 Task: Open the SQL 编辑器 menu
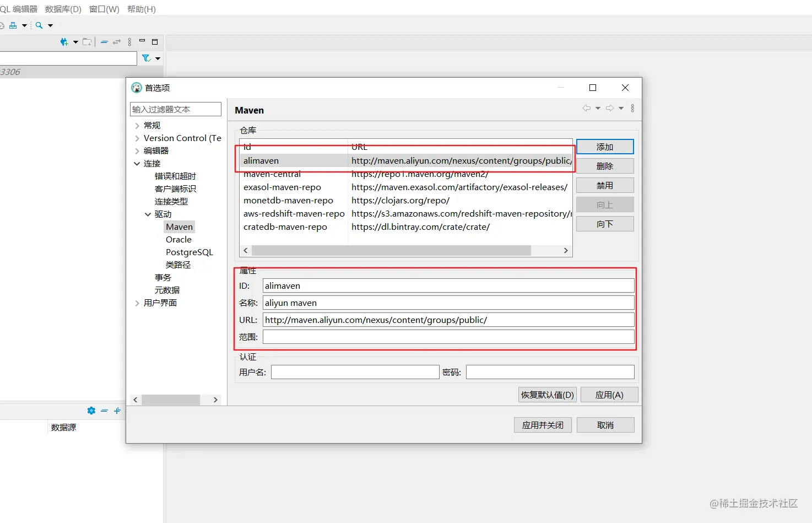(19, 9)
